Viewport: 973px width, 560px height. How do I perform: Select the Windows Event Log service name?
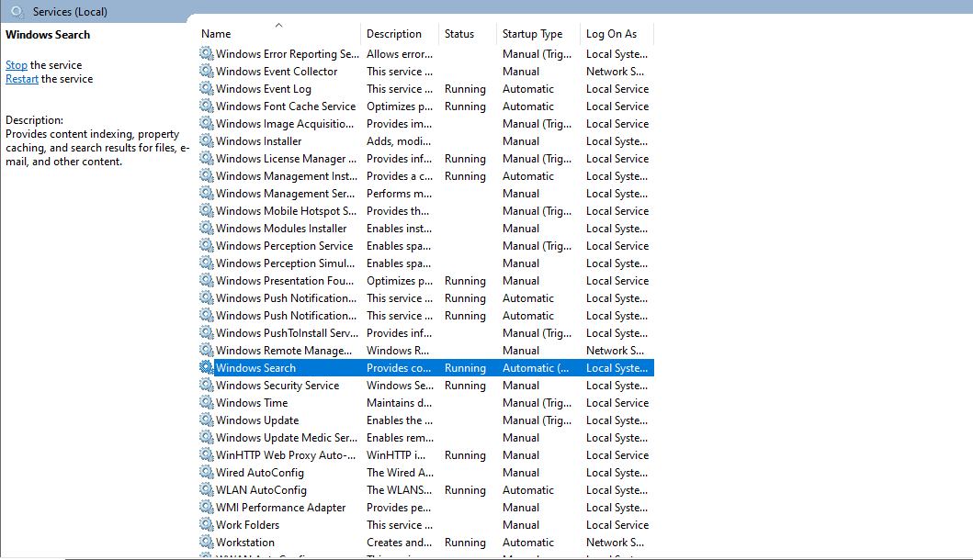coord(264,89)
